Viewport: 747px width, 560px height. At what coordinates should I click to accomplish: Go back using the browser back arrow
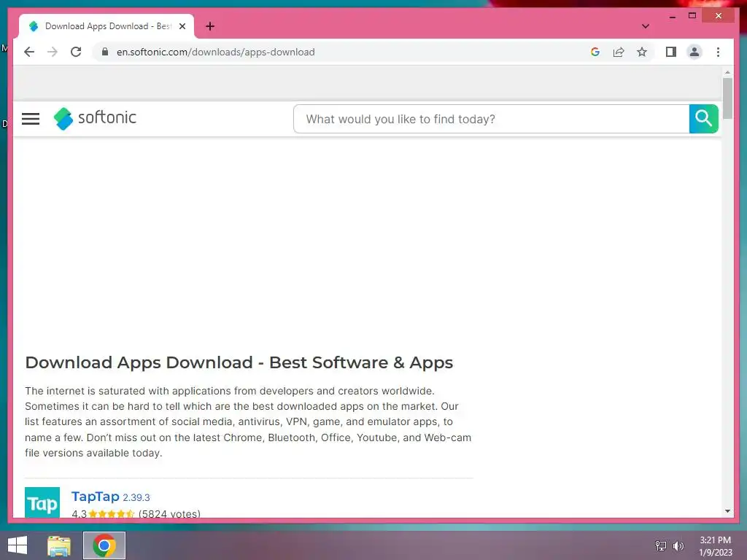coord(29,52)
